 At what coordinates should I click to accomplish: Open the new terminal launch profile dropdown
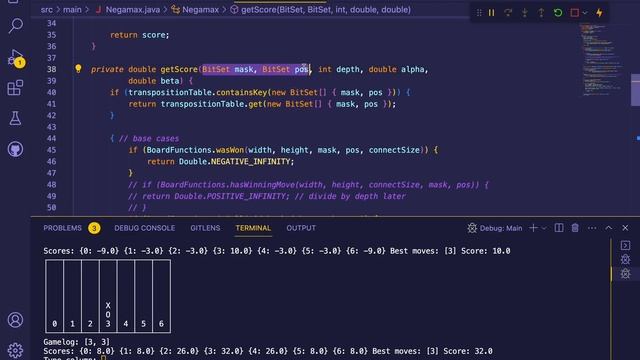544,228
